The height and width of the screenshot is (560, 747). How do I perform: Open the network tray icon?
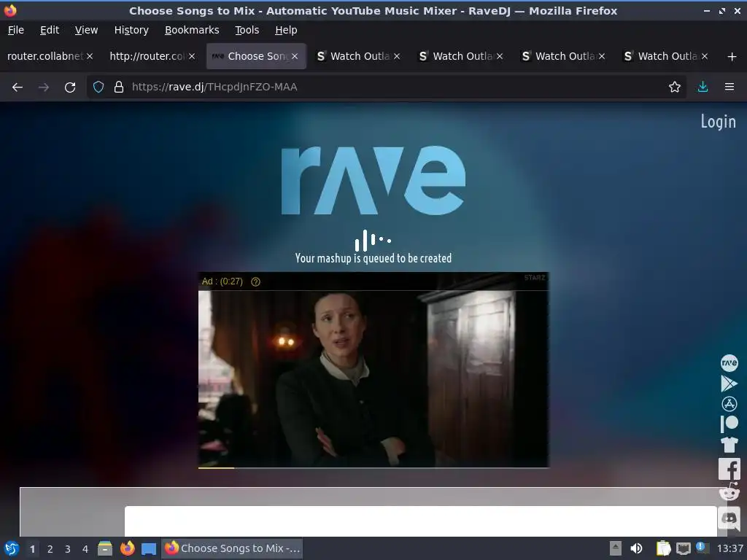pos(683,548)
